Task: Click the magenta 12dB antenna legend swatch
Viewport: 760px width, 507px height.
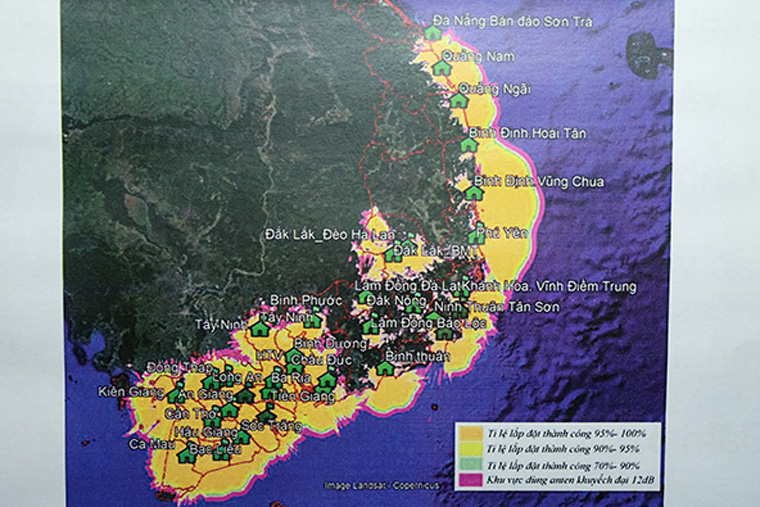Action: pos(468,482)
